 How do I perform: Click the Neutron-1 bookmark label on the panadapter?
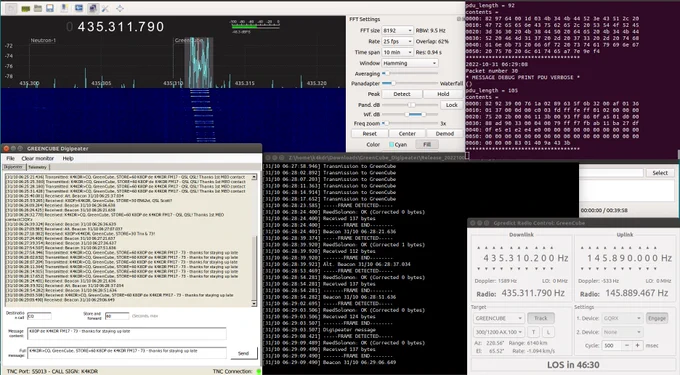tap(43, 40)
